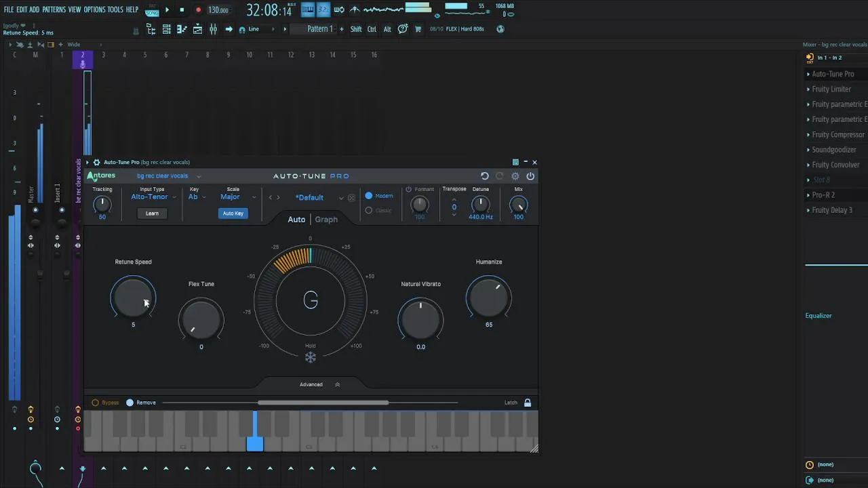
Task: Select next preset arrow
Action: [278, 198]
